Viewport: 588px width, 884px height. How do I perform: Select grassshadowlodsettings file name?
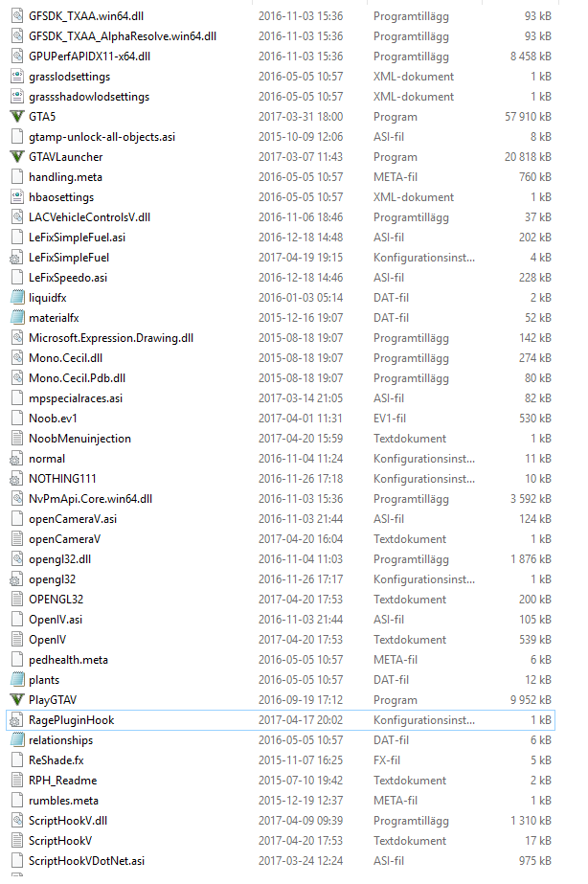[89, 97]
